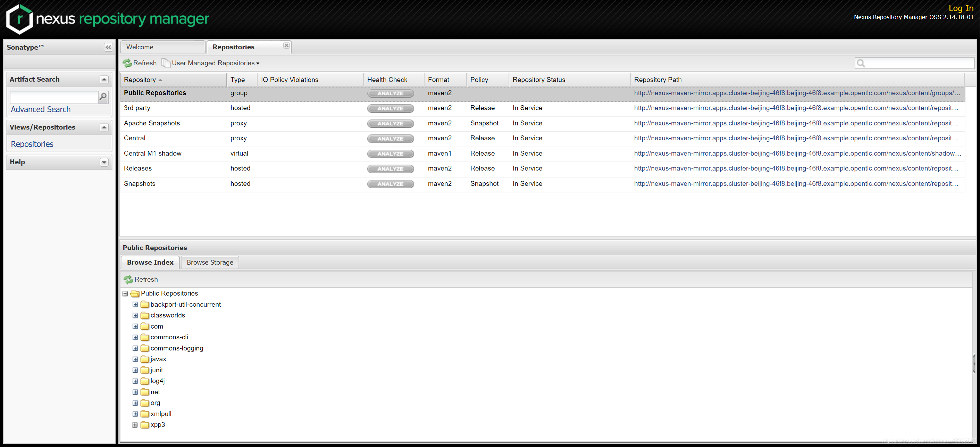Screen dimensions: 980x447
Task: Expand the junit tree node
Action: coord(135,371)
